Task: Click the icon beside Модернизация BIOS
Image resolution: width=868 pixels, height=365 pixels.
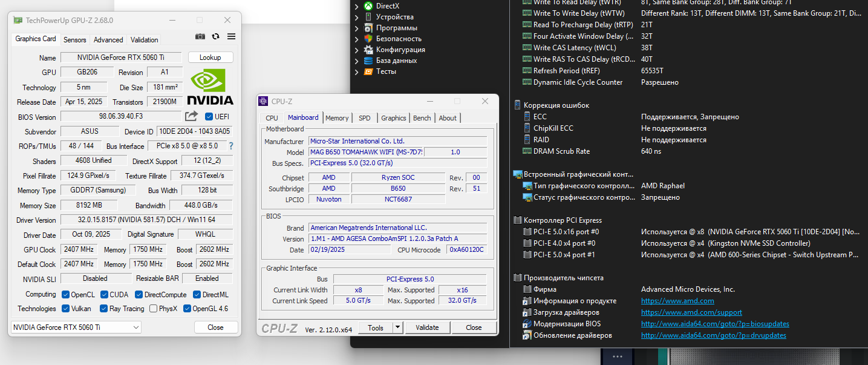Action: coord(527,324)
